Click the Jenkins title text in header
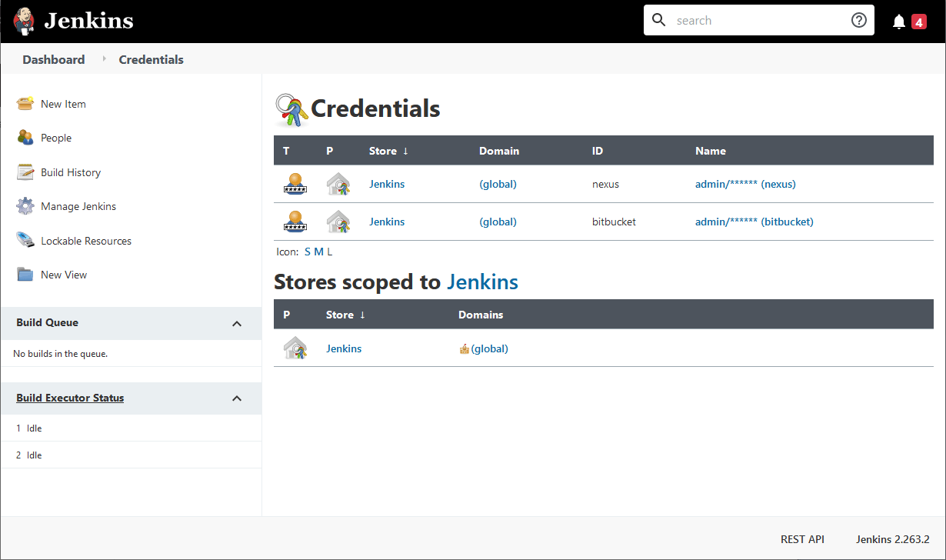This screenshot has height=560, width=946. (x=88, y=21)
